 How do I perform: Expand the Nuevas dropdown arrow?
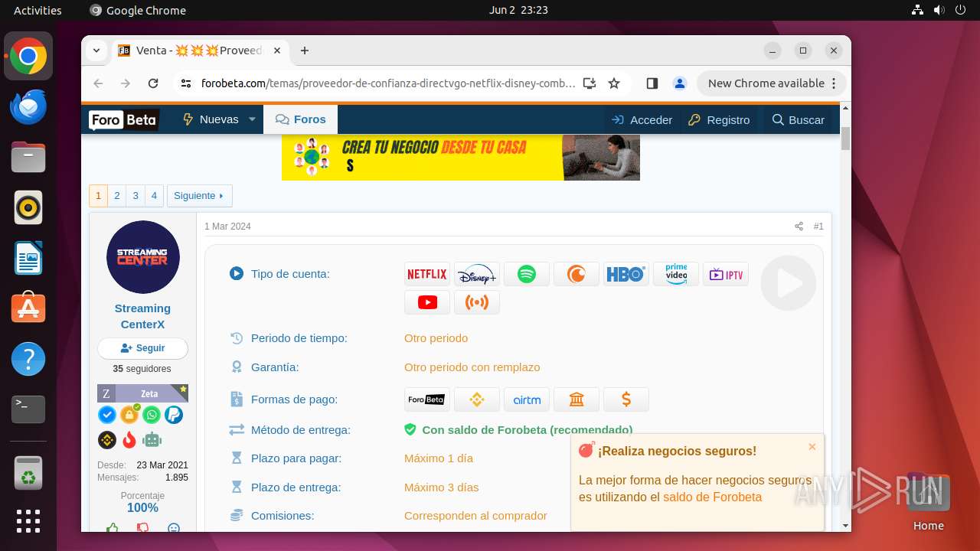point(252,119)
